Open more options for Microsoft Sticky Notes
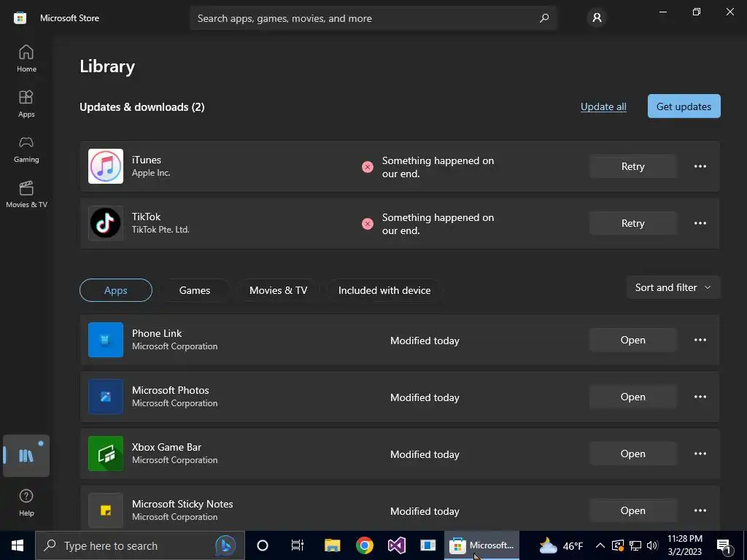 [x=700, y=510]
